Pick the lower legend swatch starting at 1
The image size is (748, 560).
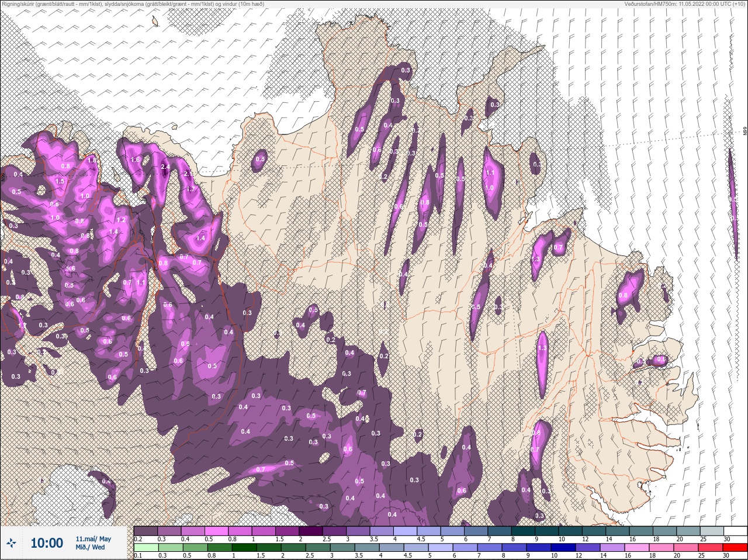[243, 548]
